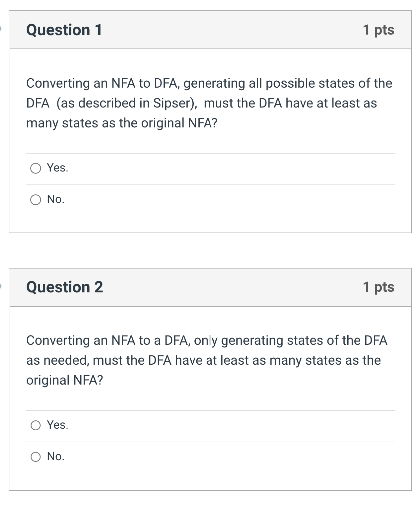Select the "Yes." radio button for Question 2
Screen dimensions: 420x511
35,425
